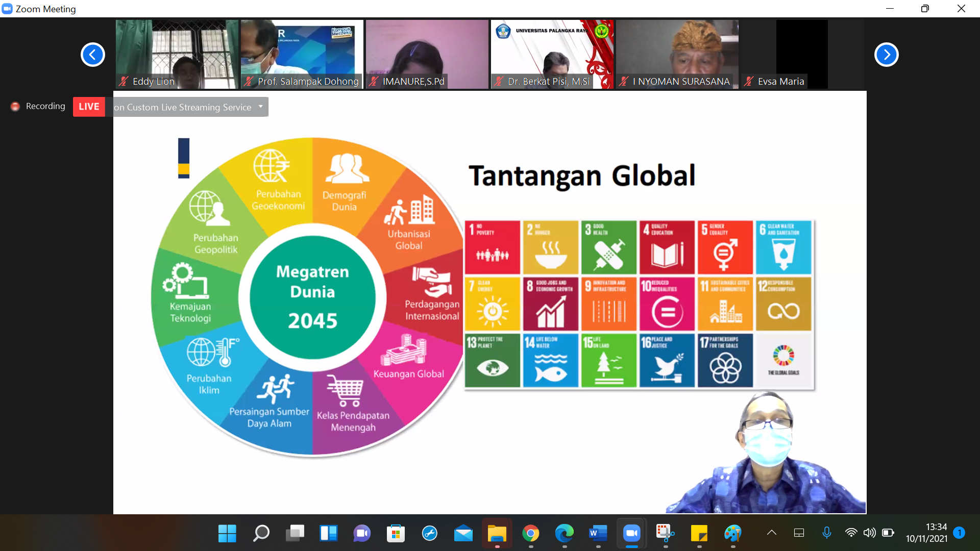
Task: Click muted mic icon for IMANURE,S.Pd
Action: coord(374,81)
